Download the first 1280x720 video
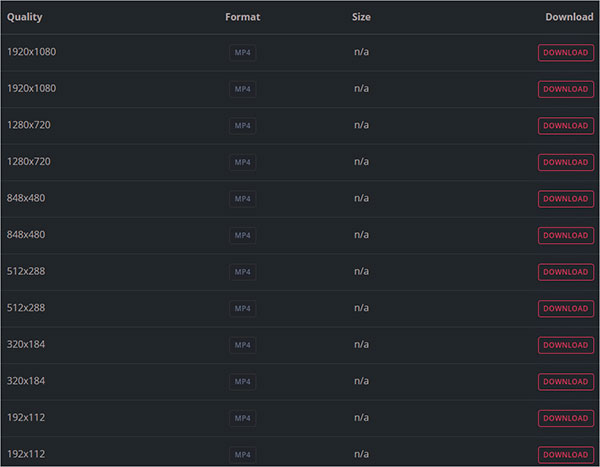The width and height of the screenshot is (600, 467). point(565,126)
